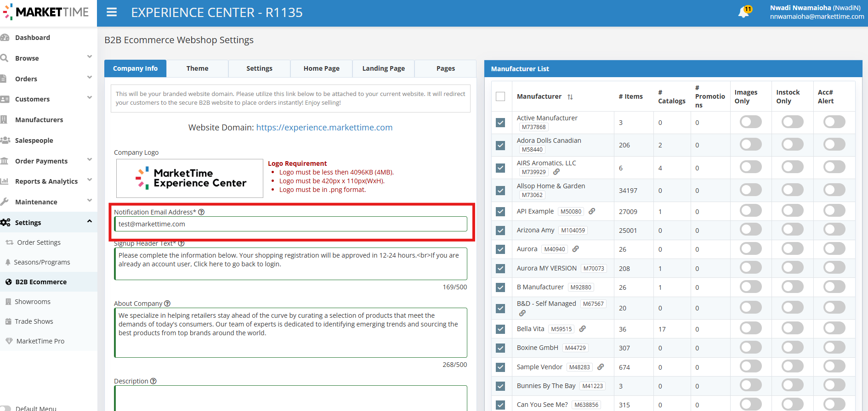Enable Images Only for Active Manufacturer
Screen dimensions: 868x411
(x=751, y=122)
